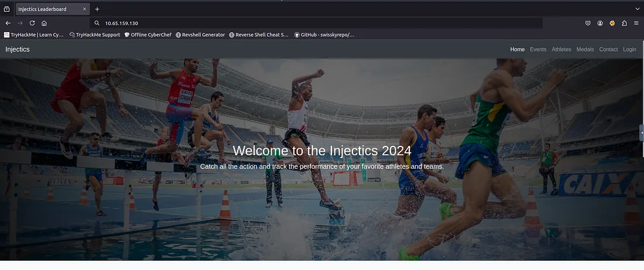Click the Save to Pocket icon

point(588,23)
